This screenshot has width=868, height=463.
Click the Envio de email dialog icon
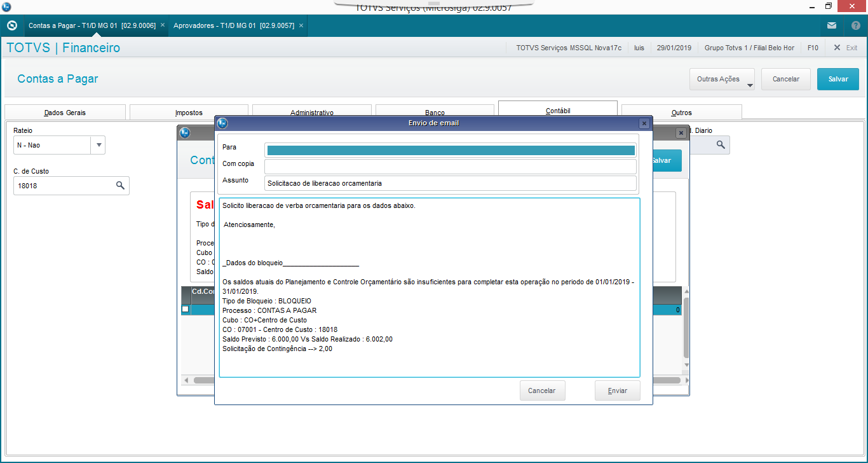point(222,123)
